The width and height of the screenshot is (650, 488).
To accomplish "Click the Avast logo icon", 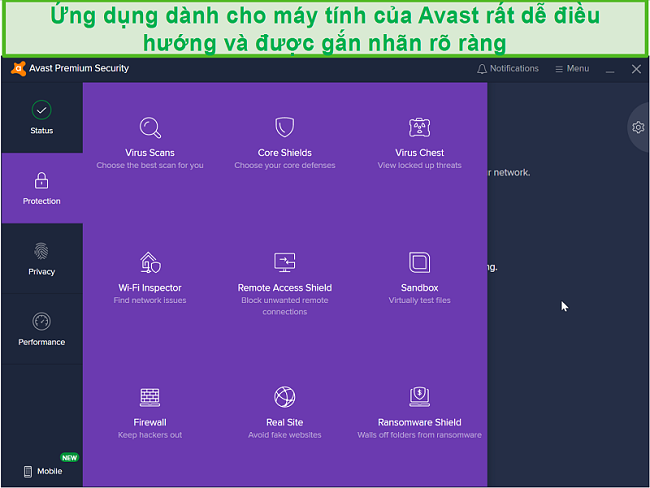I will pyautogui.click(x=18, y=69).
